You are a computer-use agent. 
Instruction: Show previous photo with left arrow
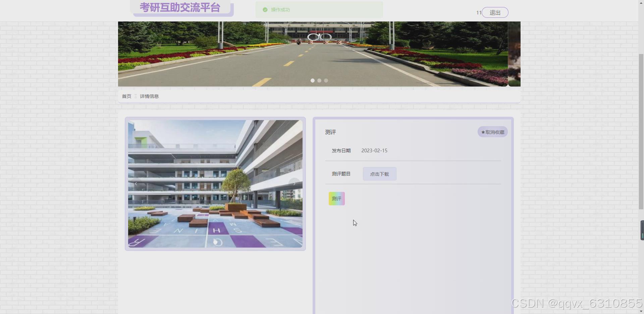pos(136,184)
